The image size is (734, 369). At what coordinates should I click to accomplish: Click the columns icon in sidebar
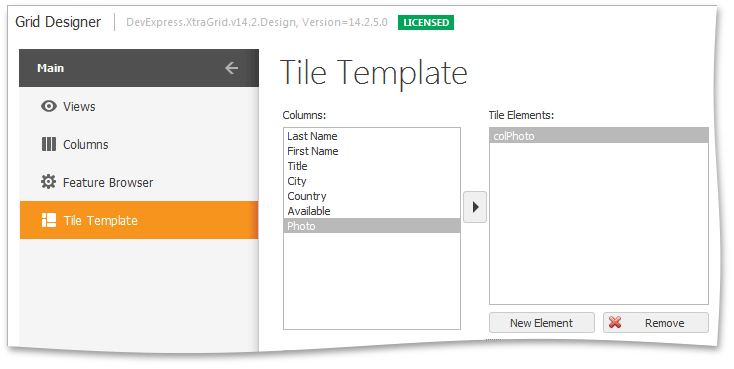point(49,144)
